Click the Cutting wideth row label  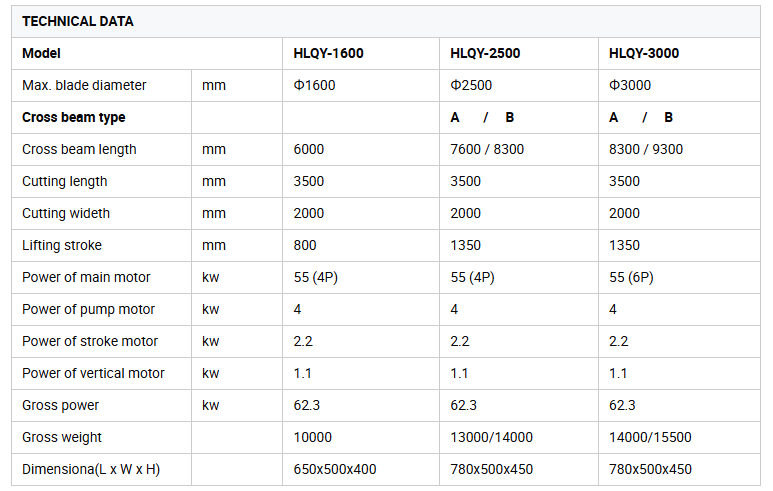pos(66,213)
